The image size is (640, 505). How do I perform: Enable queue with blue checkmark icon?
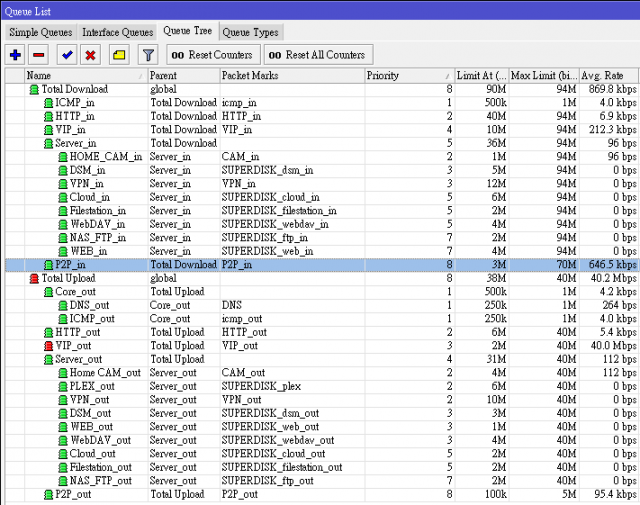point(67,55)
